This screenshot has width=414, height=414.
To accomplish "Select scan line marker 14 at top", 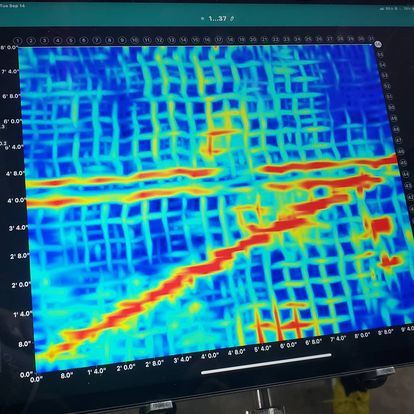I will 183,40.
